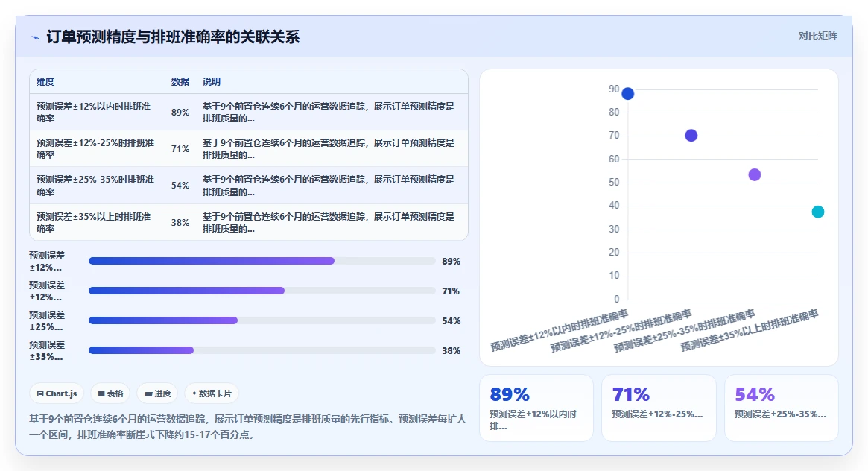Image resolution: width=868 pixels, height=471 pixels.
Task: Click the 54% progress bar
Action: (262, 320)
